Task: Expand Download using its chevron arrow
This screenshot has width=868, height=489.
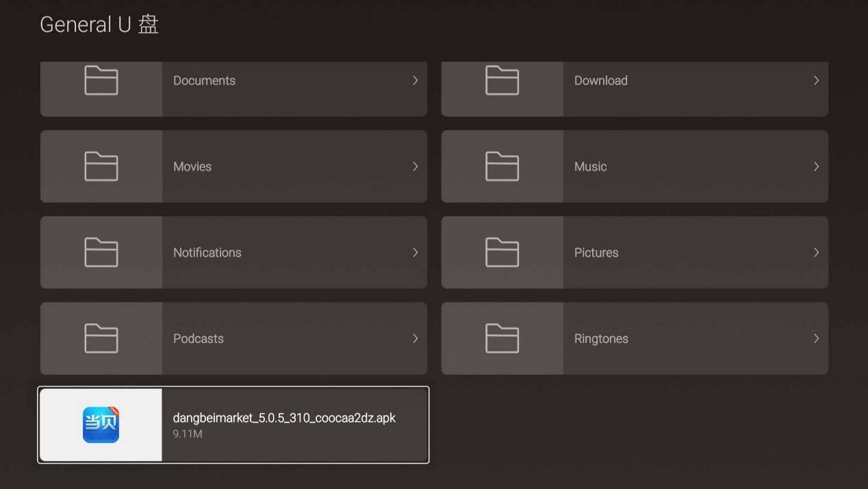Action: 816,81
